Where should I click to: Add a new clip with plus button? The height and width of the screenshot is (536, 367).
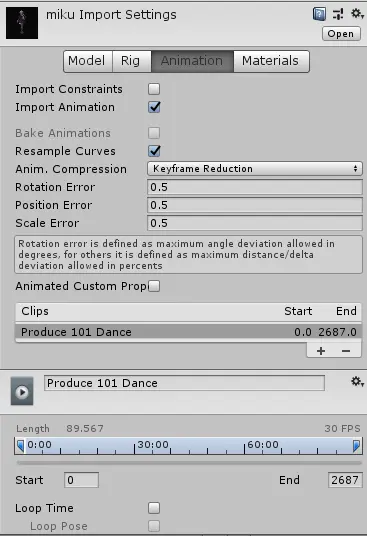click(x=321, y=351)
